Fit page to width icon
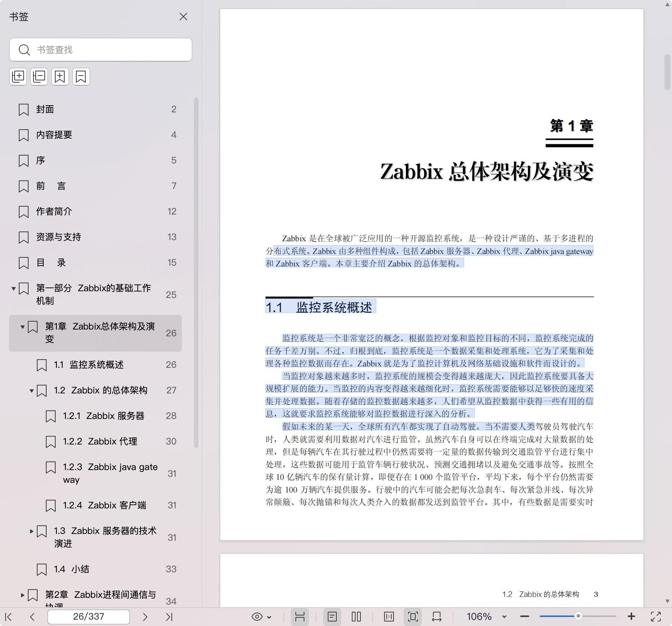Viewport: 672px width, 626px height. [437, 617]
